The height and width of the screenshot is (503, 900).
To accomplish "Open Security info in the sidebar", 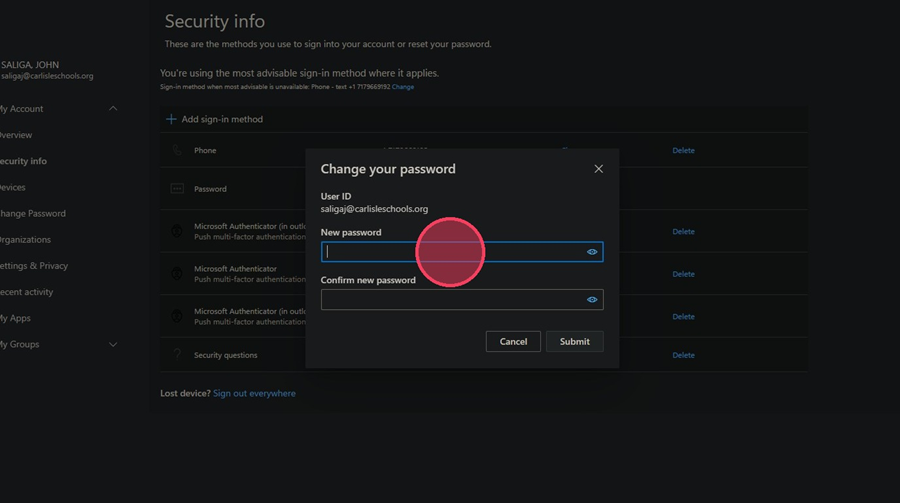I will [23, 161].
